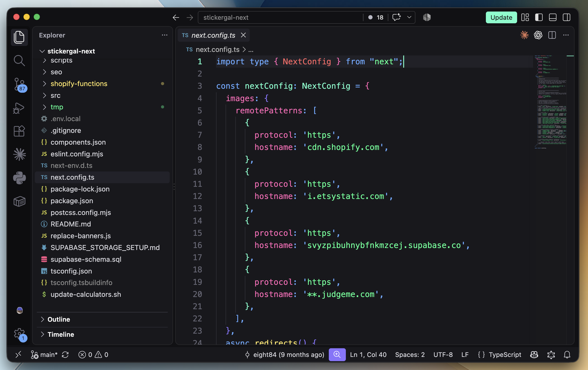Click the ChatGPT icon in editor toolbar
Screen dimensions: 588x370
(538, 35)
